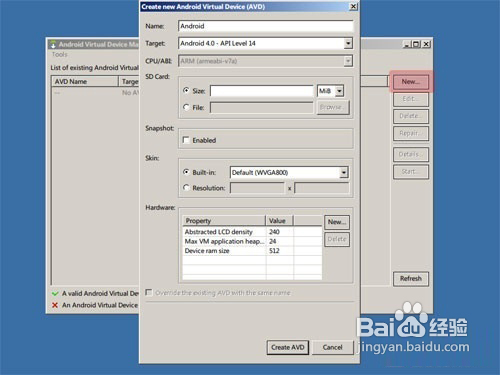The height and width of the screenshot is (375, 500).
Task: Click the Name input field containing Android
Action: click(265, 26)
